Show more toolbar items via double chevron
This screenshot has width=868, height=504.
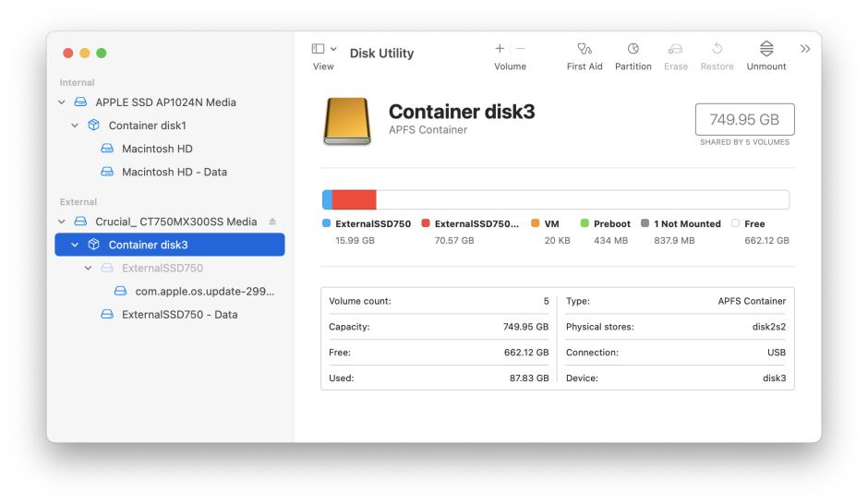click(805, 49)
